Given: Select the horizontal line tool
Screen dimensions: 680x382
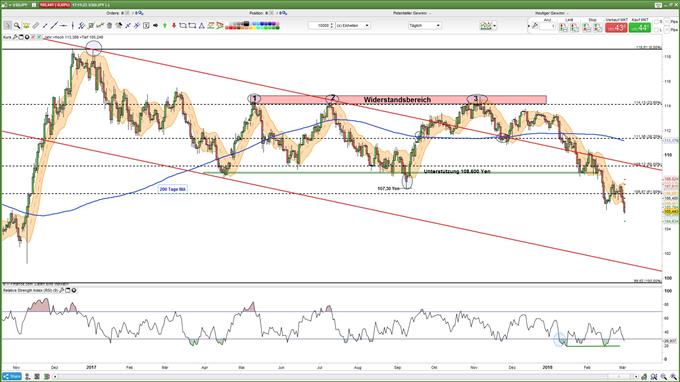Looking at the screenshot, I should coord(63,26).
